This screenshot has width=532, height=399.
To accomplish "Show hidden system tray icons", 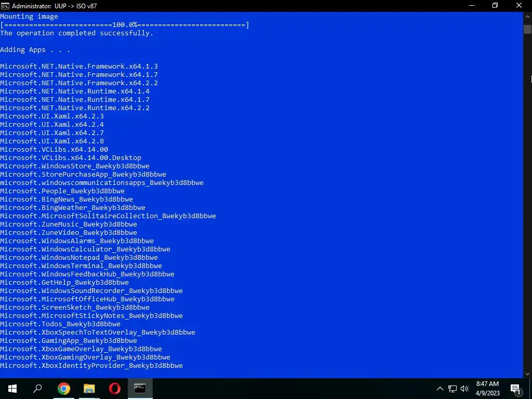I will point(440,389).
